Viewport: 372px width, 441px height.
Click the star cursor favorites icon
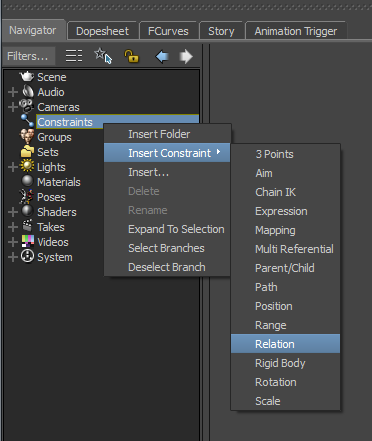[103, 56]
